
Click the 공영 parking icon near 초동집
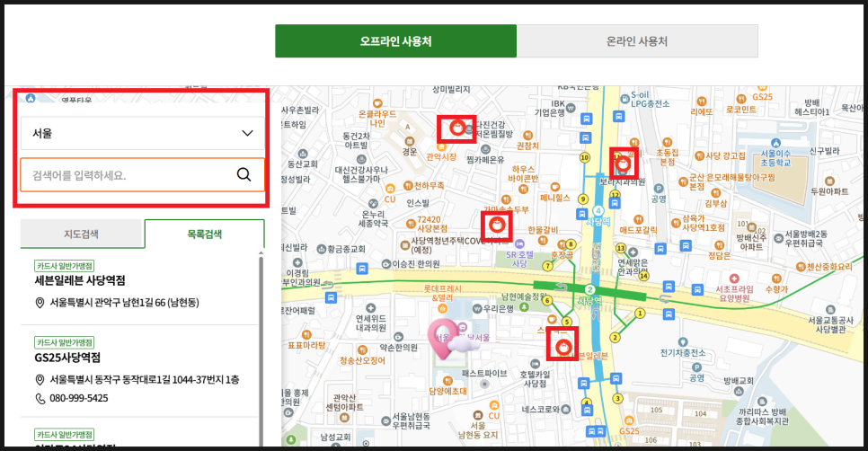click(x=659, y=189)
